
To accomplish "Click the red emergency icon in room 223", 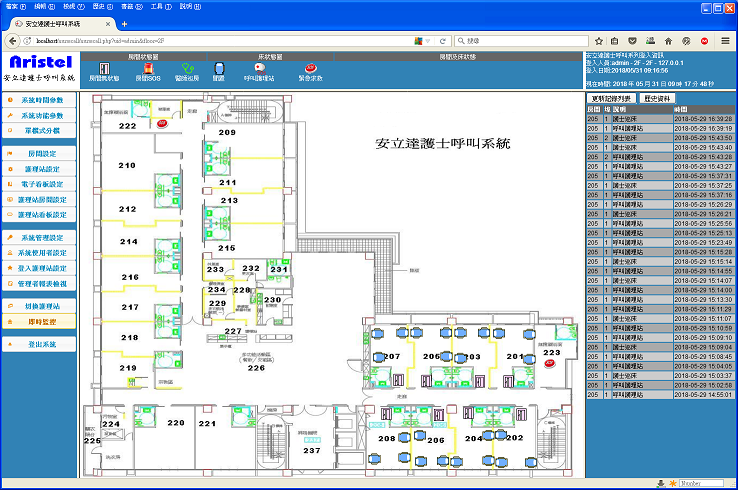I will [550, 363].
